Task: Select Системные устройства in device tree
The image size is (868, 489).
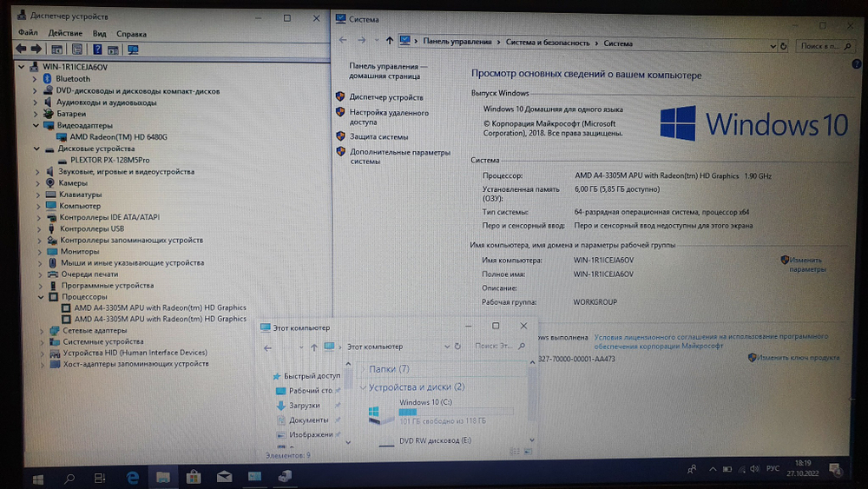Action: coord(103,341)
